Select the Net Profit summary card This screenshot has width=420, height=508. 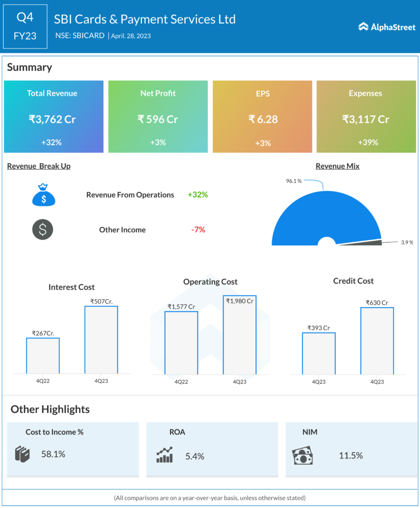[x=158, y=117]
